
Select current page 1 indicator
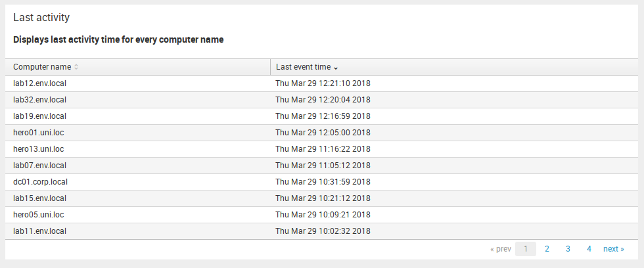(x=526, y=249)
